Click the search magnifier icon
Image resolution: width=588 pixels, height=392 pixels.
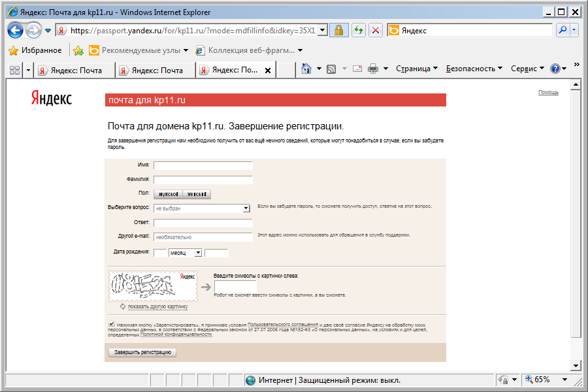tap(563, 30)
